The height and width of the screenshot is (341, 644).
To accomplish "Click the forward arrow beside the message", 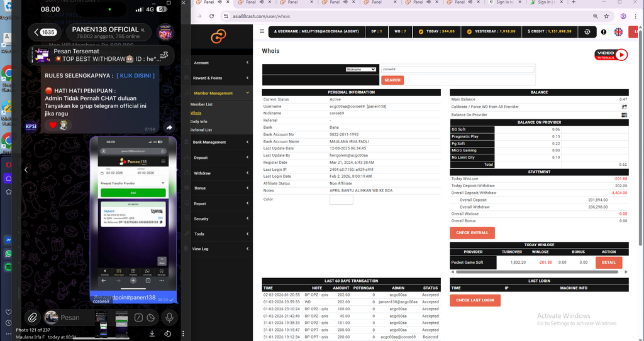I will (168, 127).
